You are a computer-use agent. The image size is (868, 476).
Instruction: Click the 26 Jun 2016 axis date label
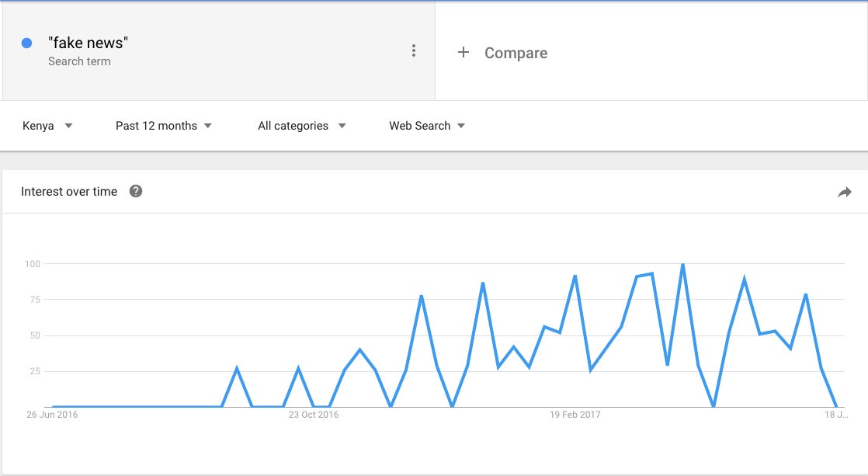[x=52, y=415]
